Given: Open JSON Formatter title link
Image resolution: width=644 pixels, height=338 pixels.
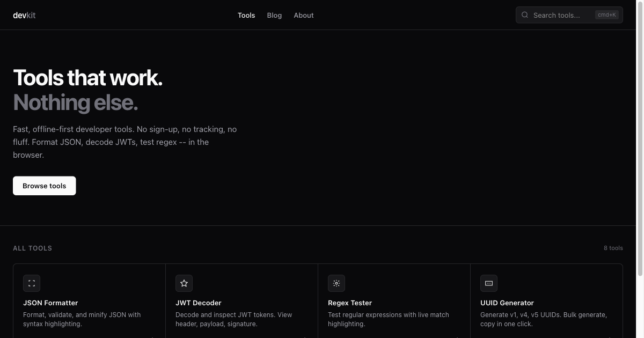Looking at the screenshot, I should click(50, 303).
